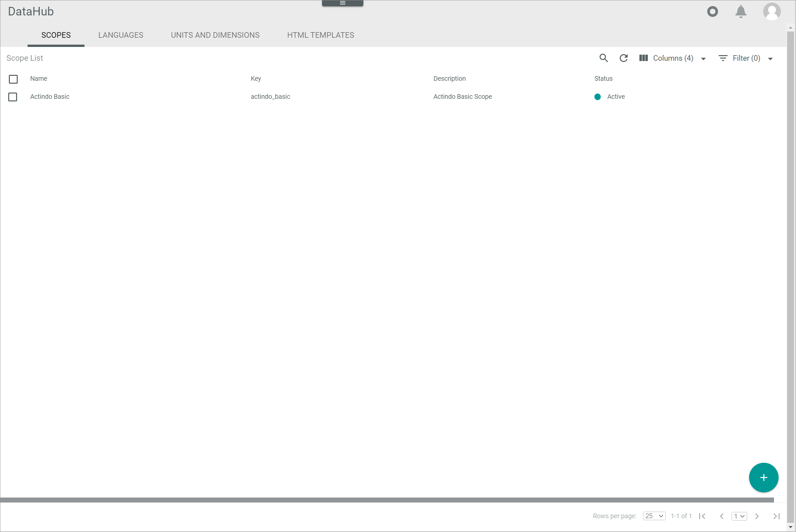Click the Columns (4) label
796x532 pixels.
pos(673,58)
